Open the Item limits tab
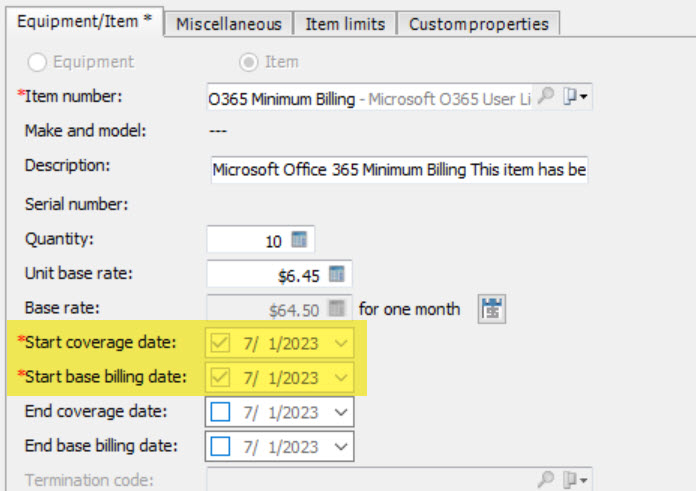 point(345,24)
